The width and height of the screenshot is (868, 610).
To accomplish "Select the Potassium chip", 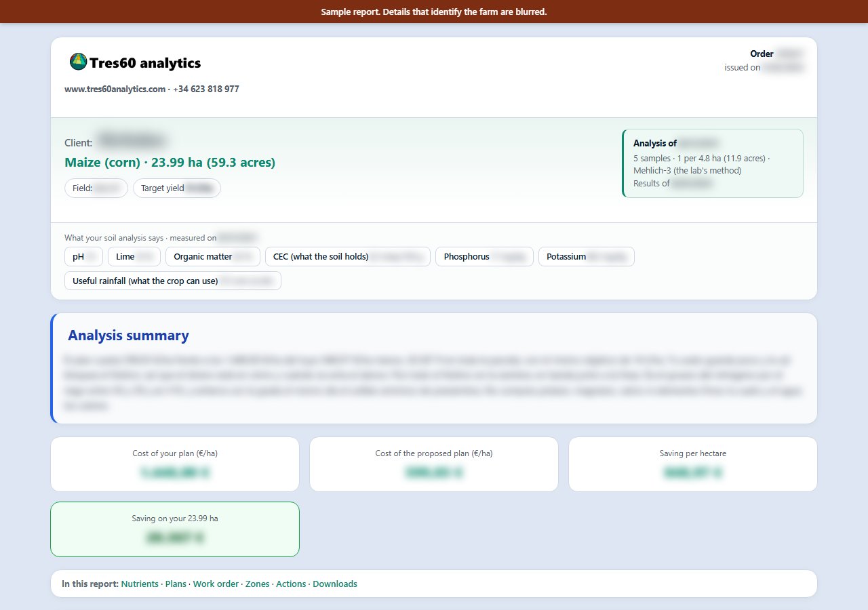I will [x=587, y=257].
